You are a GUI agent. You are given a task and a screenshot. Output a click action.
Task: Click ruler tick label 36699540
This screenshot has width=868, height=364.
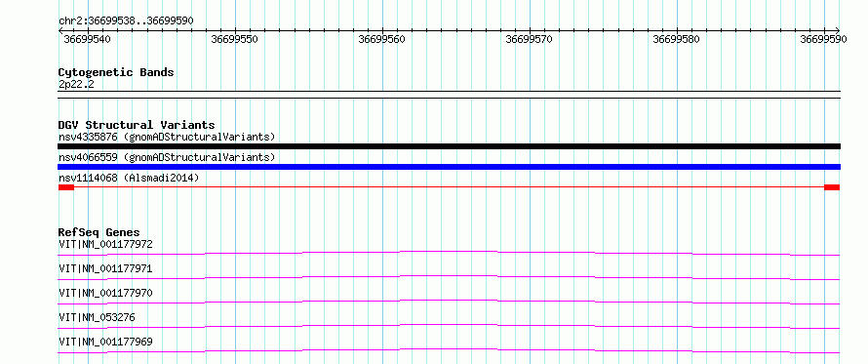[87, 39]
